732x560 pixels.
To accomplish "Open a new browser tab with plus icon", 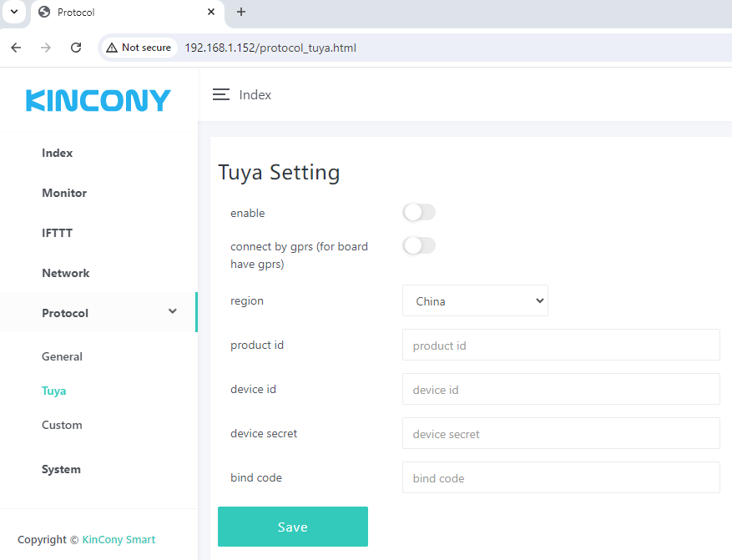I will coord(241,12).
